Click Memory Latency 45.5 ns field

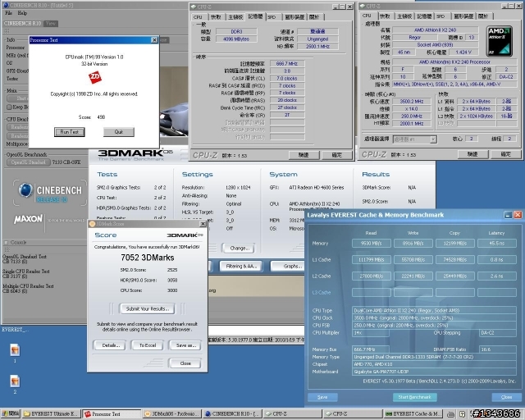click(496, 243)
